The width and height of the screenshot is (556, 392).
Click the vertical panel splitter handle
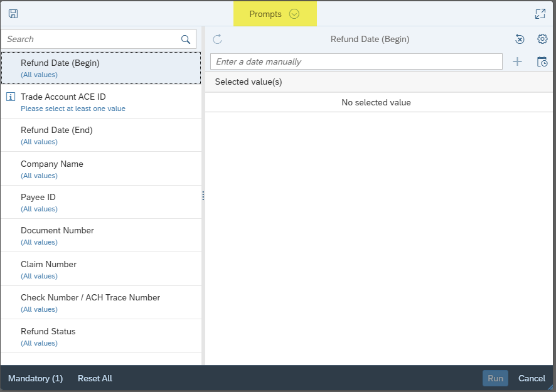(x=203, y=196)
